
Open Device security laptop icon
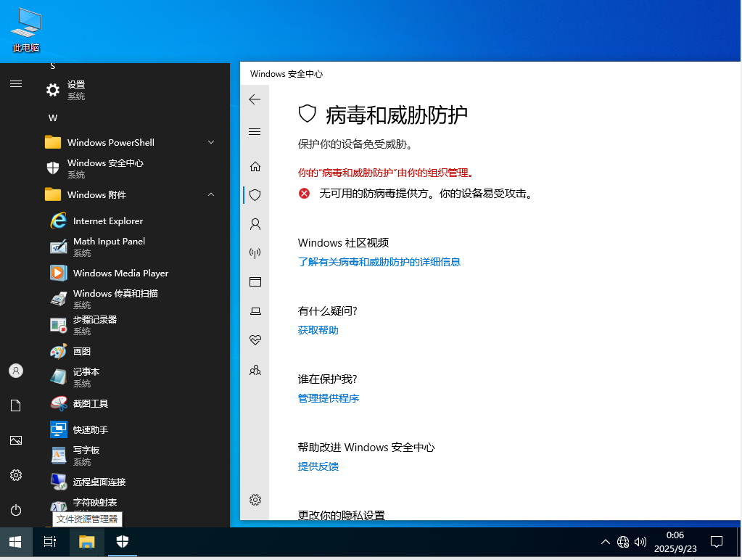(x=255, y=311)
